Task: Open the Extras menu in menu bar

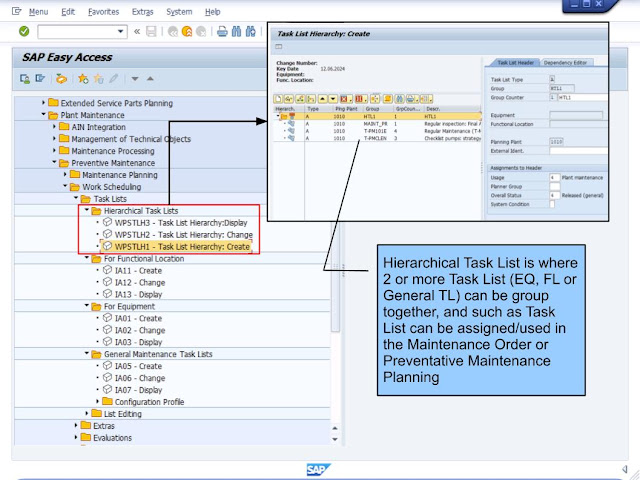Action: pos(142,12)
